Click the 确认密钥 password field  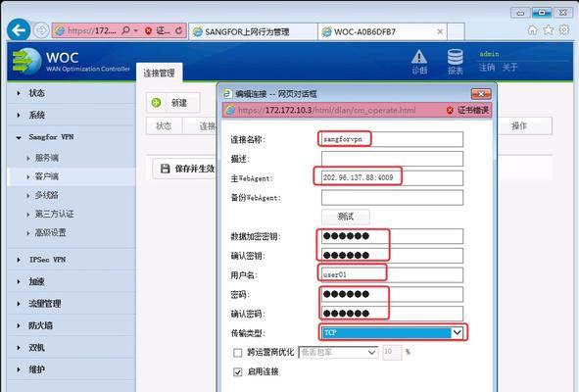392,256
